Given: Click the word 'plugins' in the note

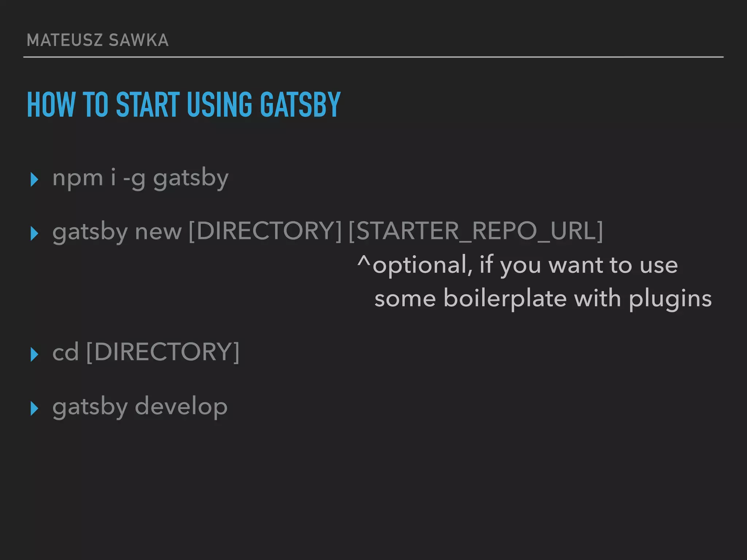Looking at the screenshot, I should click(670, 299).
